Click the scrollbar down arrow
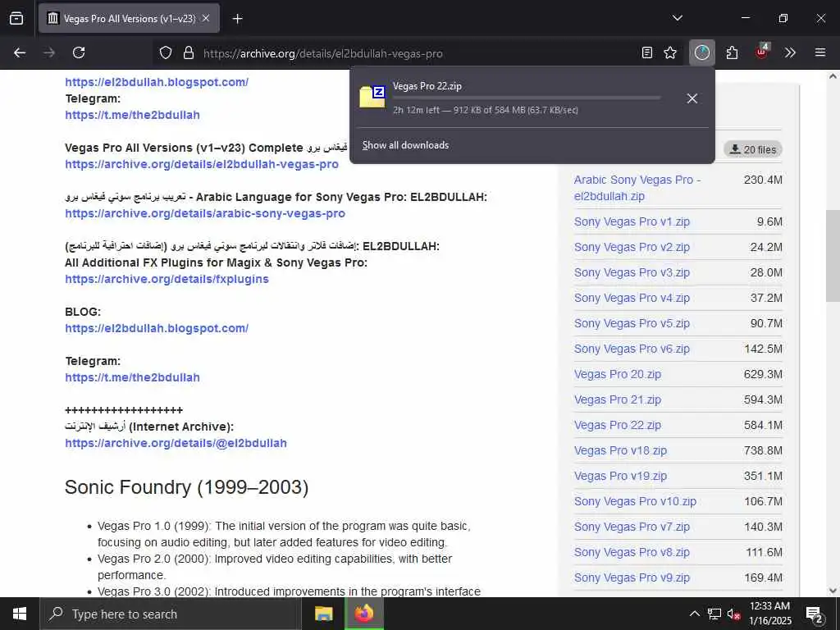The width and height of the screenshot is (840, 630). point(833,591)
